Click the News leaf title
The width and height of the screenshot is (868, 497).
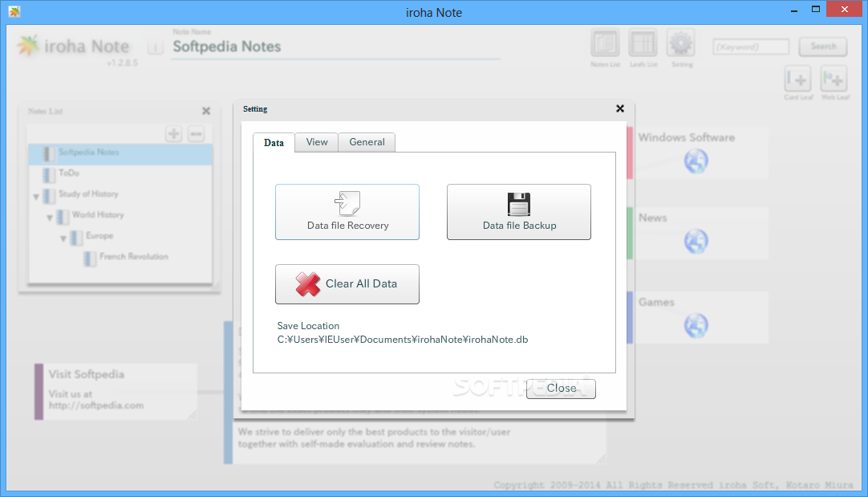tap(653, 218)
